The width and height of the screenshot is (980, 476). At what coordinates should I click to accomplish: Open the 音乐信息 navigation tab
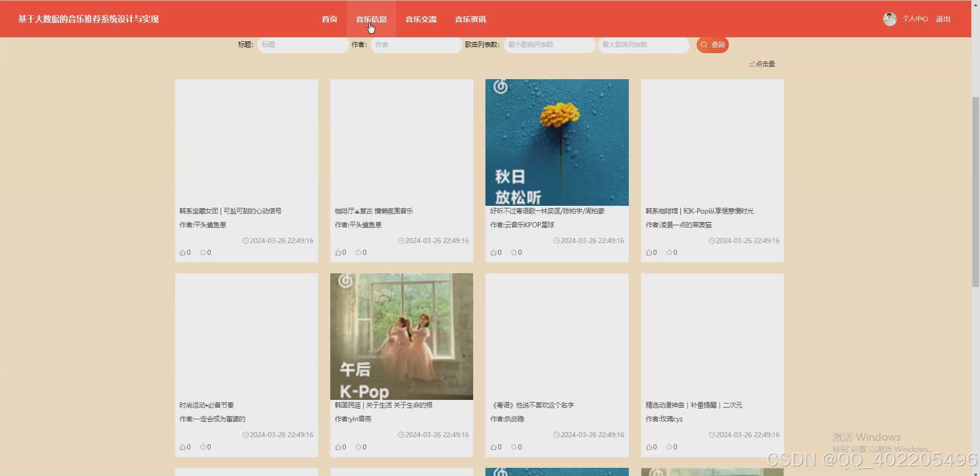click(371, 19)
